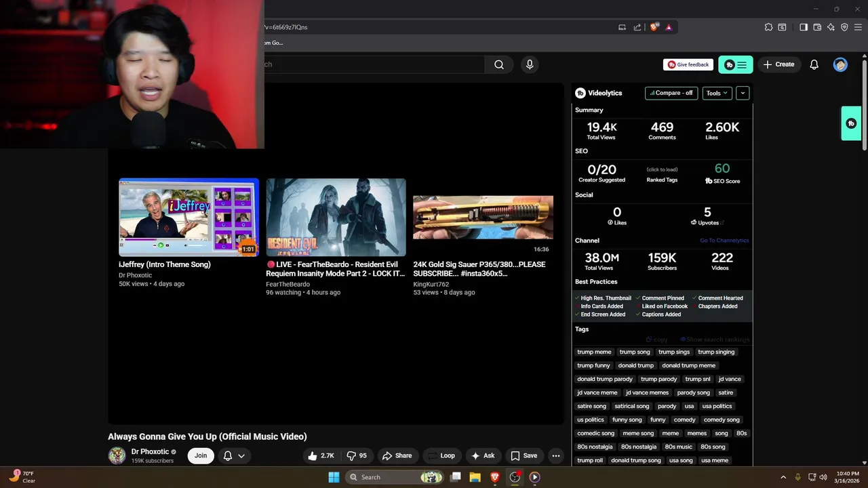Toggle the Compare - off button
This screenshot has height=488, width=868.
click(671, 93)
